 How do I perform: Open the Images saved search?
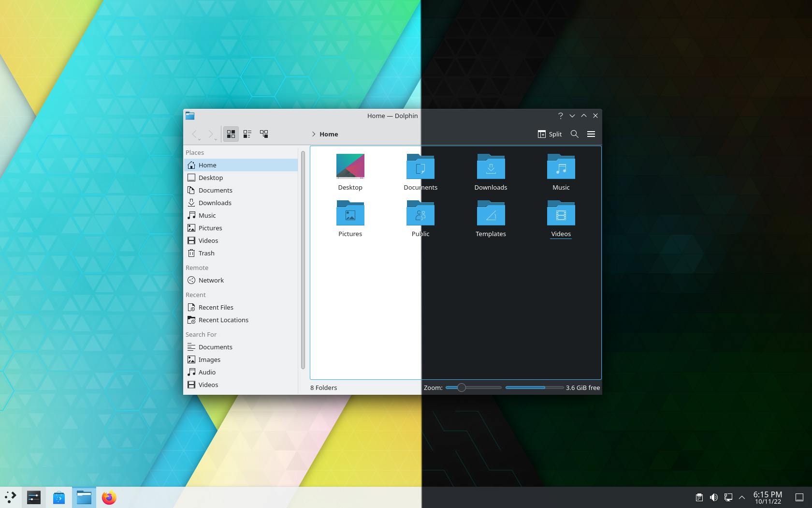click(x=209, y=359)
